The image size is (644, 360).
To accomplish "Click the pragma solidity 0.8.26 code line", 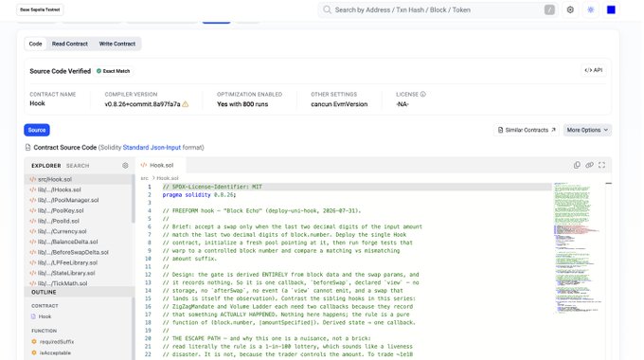I will [x=199, y=195].
